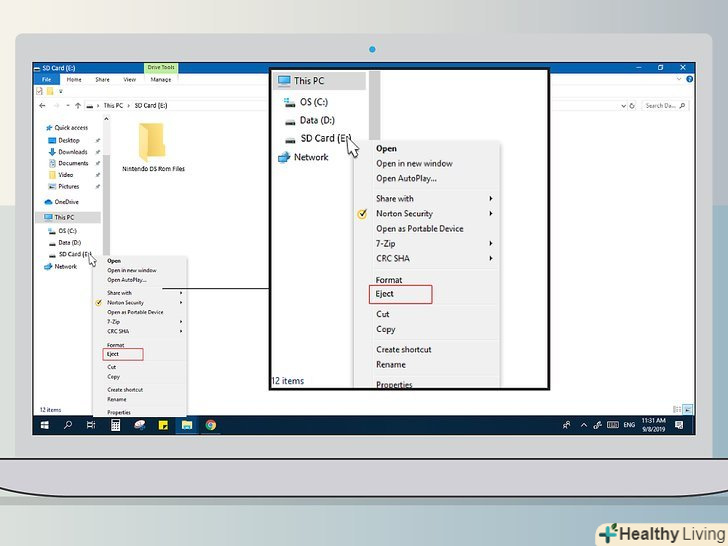728x546 pixels.
Task: Click File Explorer taskbar icon
Action: tap(187, 425)
